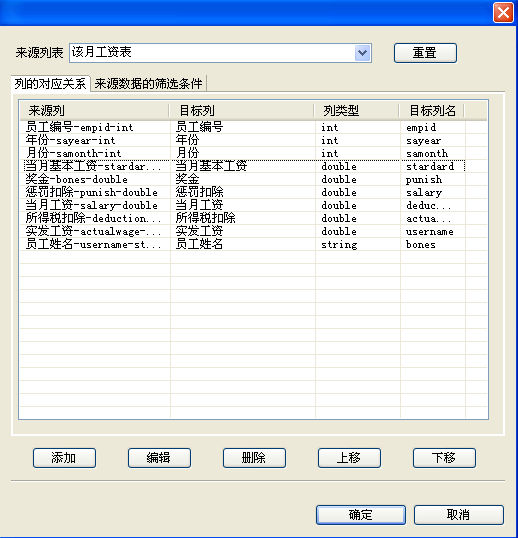The width and height of the screenshot is (518, 538).
Task: Click target column name salary
Action: (x=424, y=192)
